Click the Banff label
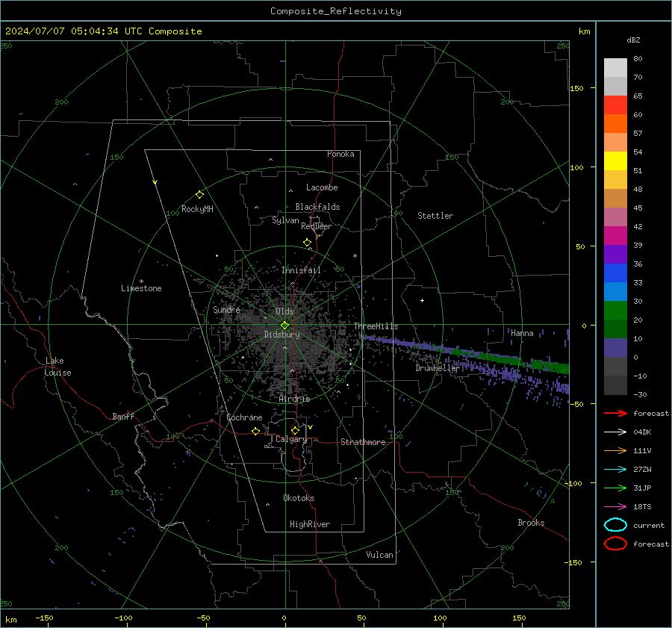Screen dimensions: 672x628 pyautogui.click(x=123, y=417)
